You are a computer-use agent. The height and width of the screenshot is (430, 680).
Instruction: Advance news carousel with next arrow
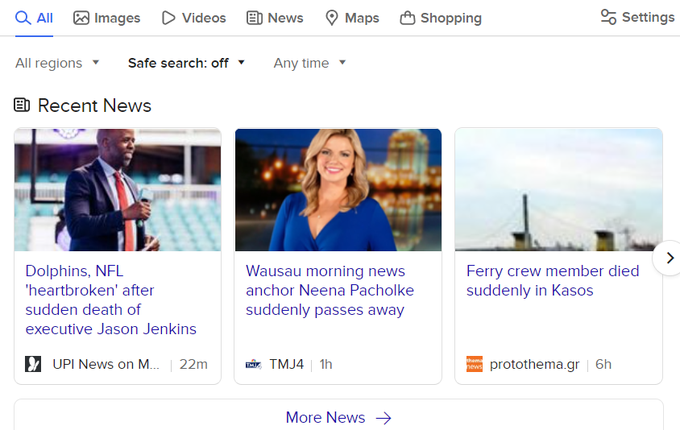[x=670, y=258]
